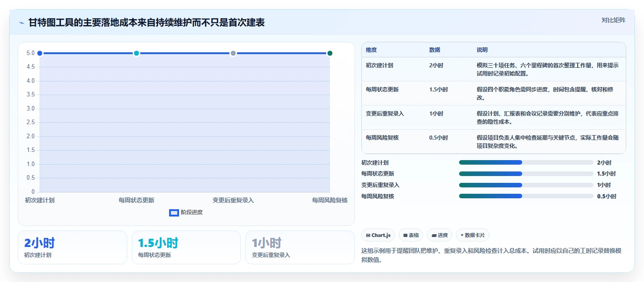Click table cell 变更后重复录入 in 维度 column

(385, 114)
